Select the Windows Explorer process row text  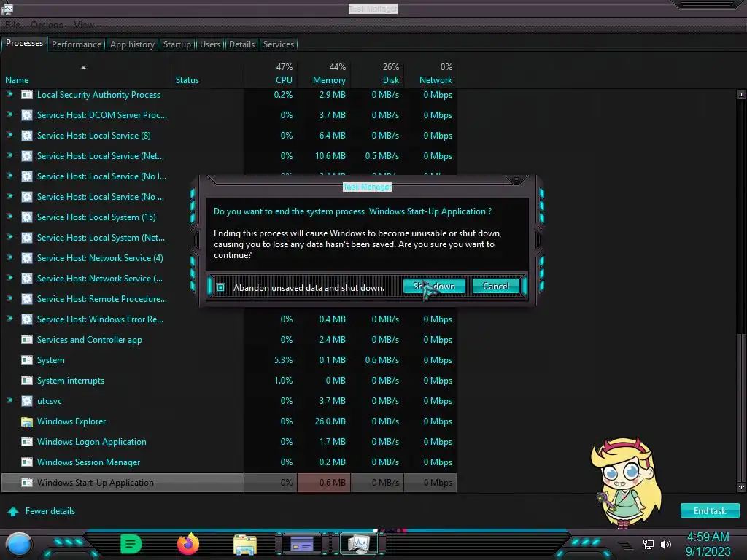tap(71, 421)
